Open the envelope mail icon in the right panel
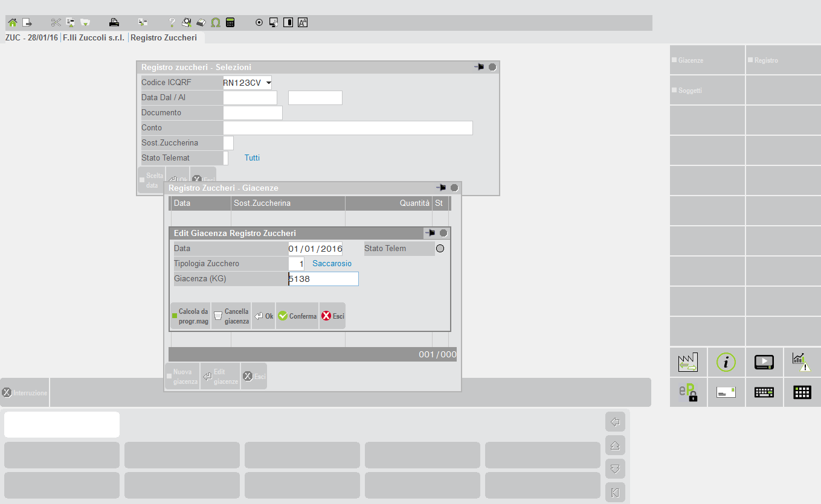The width and height of the screenshot is (821, 504). [x=726, y=392]
